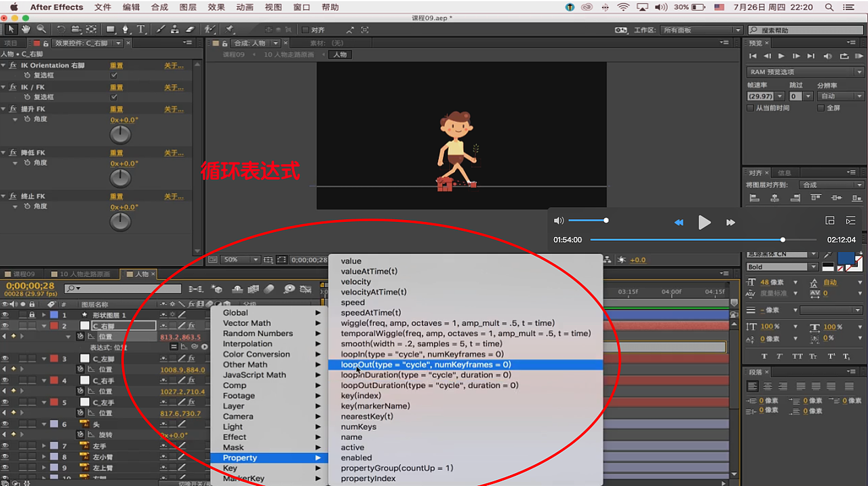Select the Clone Stamp tool
The image size is (868, 486).
(x=174, y=30)
